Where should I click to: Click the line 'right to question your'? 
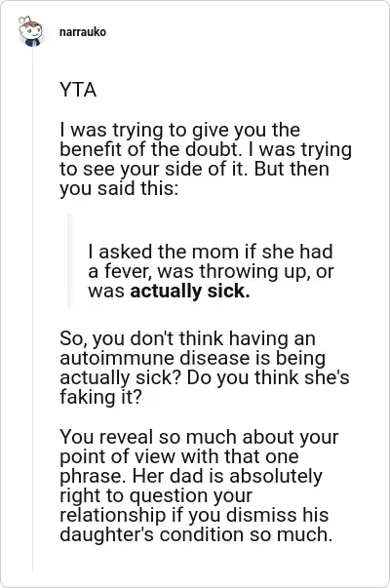[x=156, y=495]
